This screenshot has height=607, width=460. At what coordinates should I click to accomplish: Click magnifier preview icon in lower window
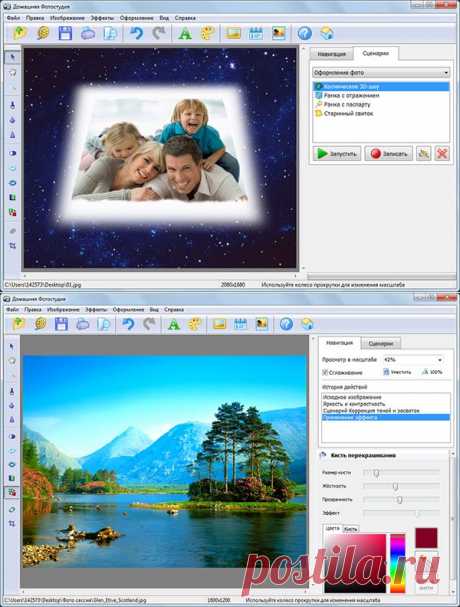[x=104, y=324]
